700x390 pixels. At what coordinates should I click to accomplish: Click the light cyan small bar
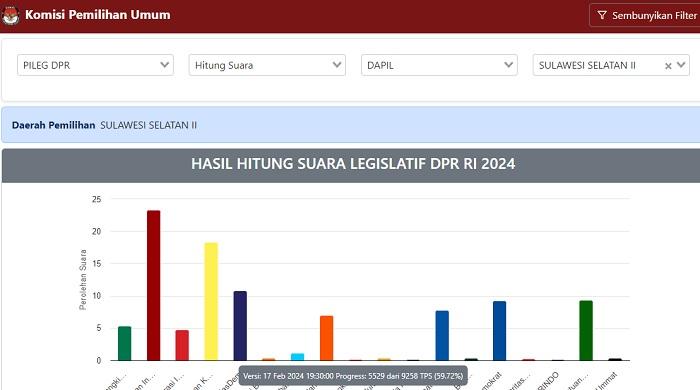point(298,357)
